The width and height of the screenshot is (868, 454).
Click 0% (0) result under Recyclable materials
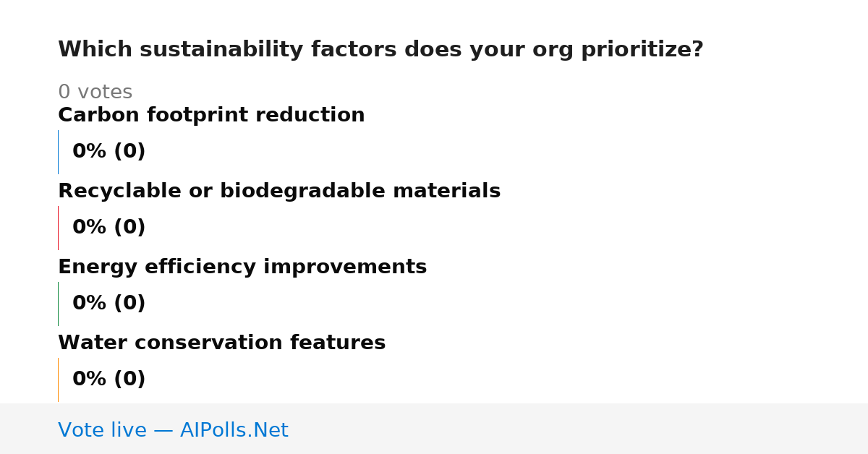pos(109,228)
